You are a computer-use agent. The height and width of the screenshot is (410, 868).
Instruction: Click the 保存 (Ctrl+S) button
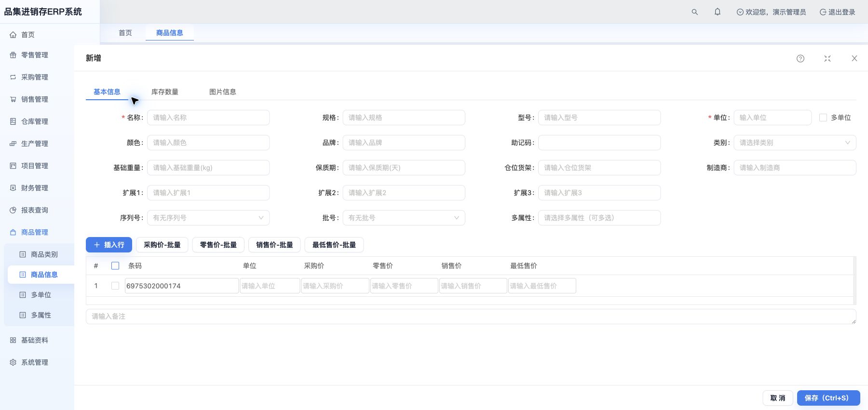click(x=828, y=398)
